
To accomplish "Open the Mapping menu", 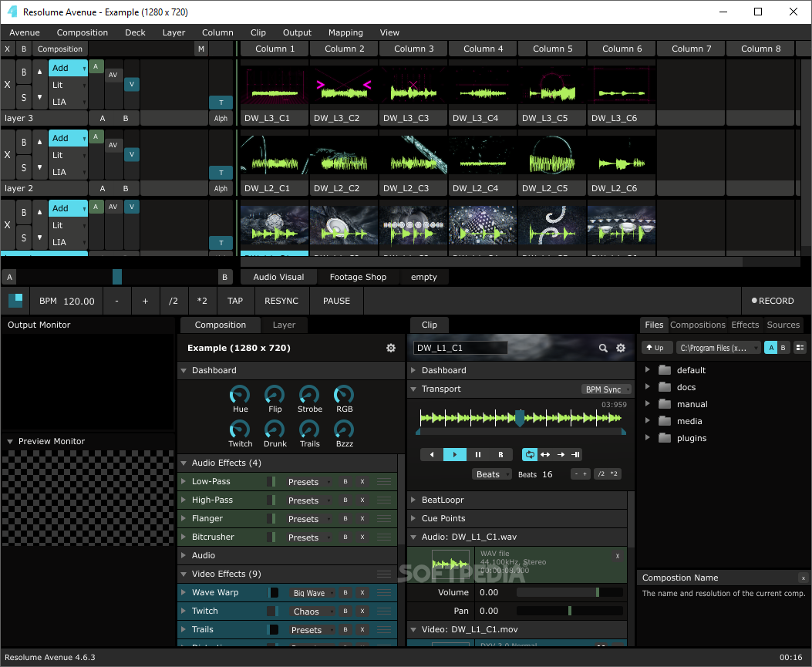I will pyautogui.click(x=345, y=32).
